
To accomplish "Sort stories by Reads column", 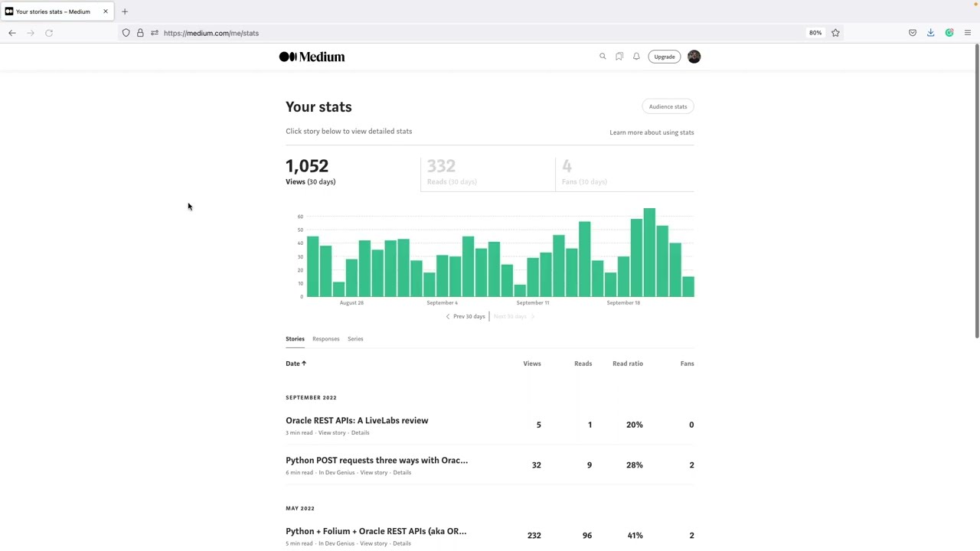I will click(583, 364).
